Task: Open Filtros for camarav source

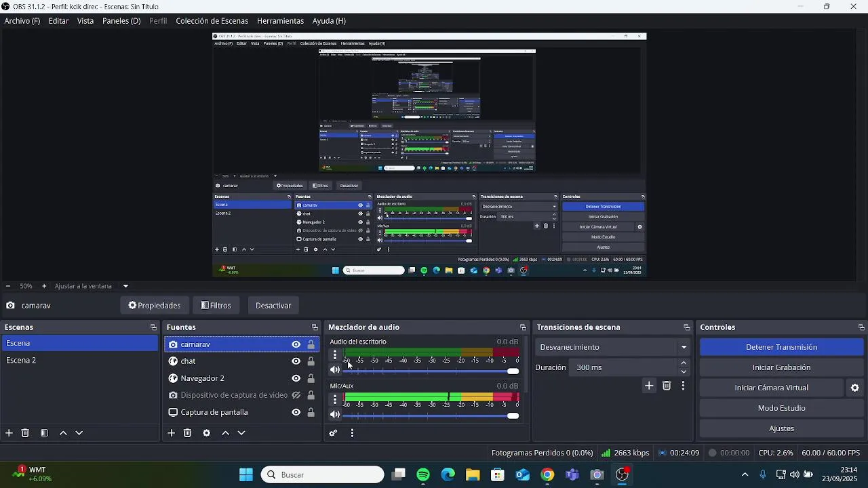Action: tap(216, 306)
